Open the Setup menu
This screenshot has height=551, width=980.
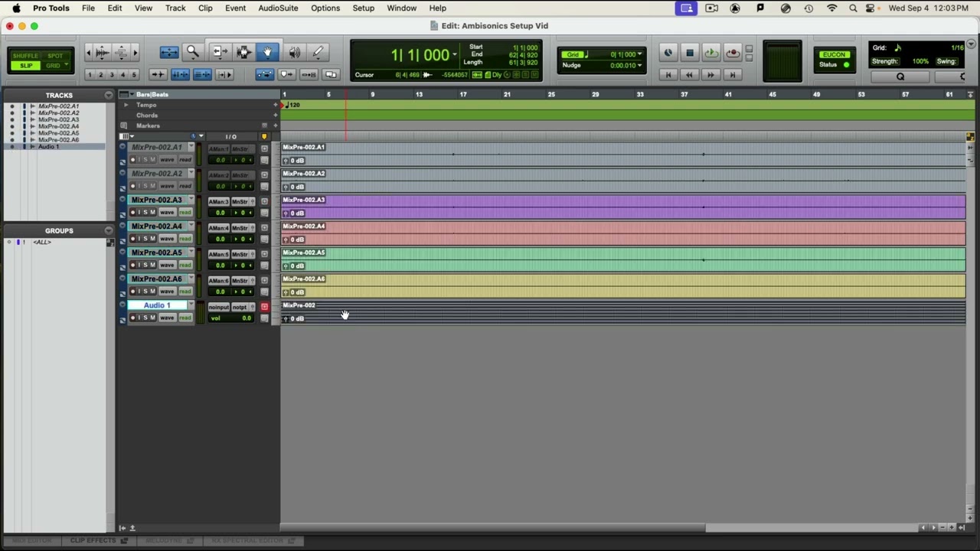click(x=363, y=8)
